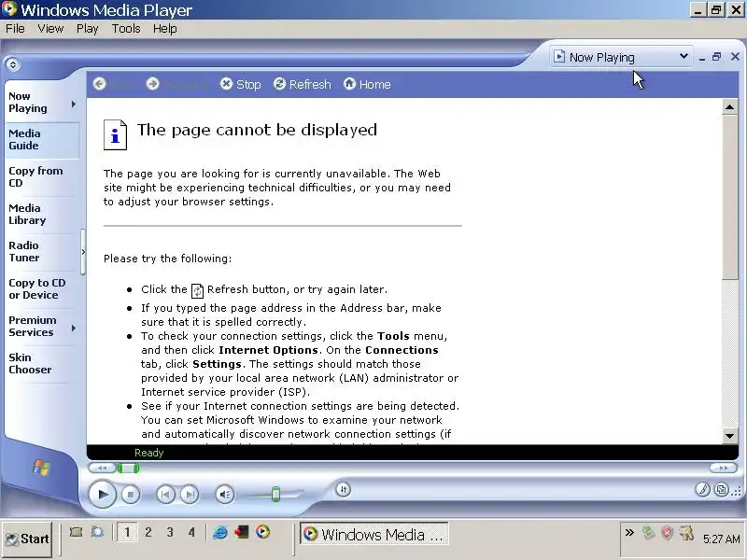Open the File menu
Image resolution: width=747 pixels, height=560 pixels.
[15, 29]
